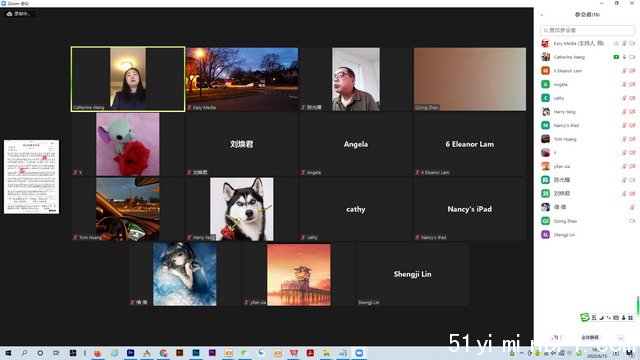The height and width of the screenshot is (360, 640).
Task: Toggle cathy's microphone mute icon
Action: tap(624, 98)
